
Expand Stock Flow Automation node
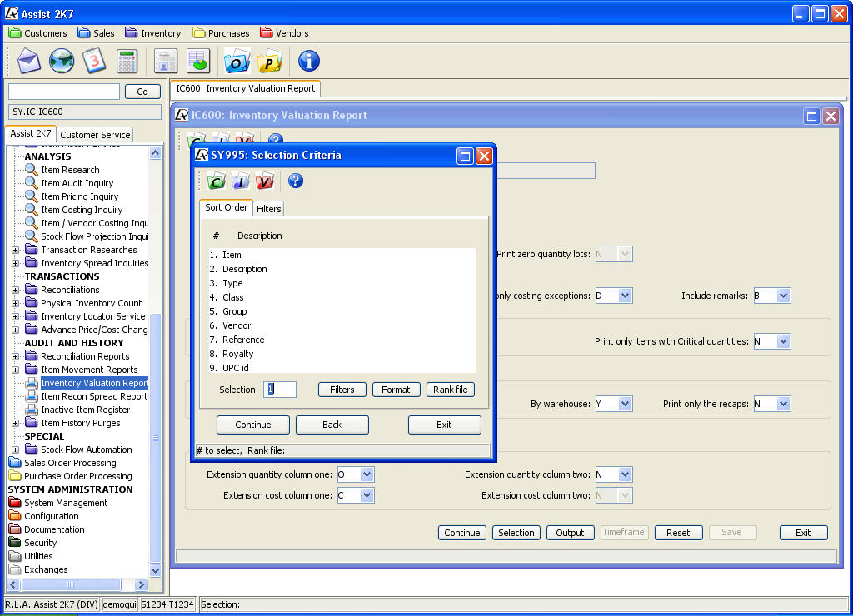[x=16, y=450]
